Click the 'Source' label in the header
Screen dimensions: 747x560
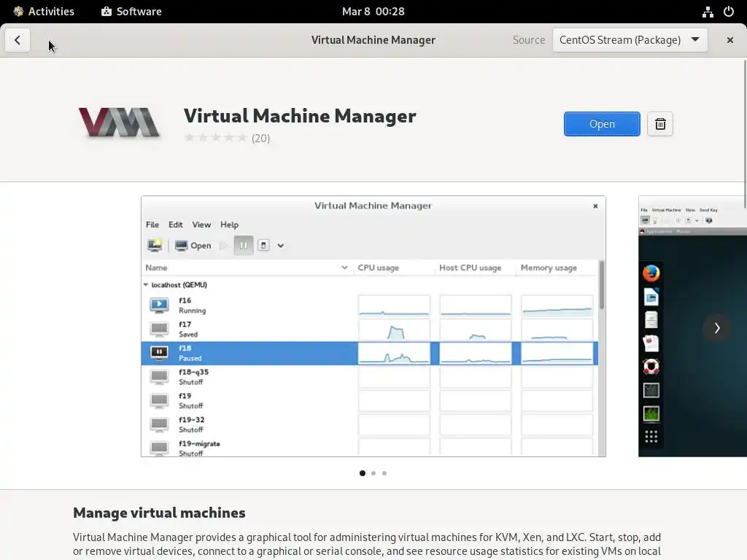[529, 40]
